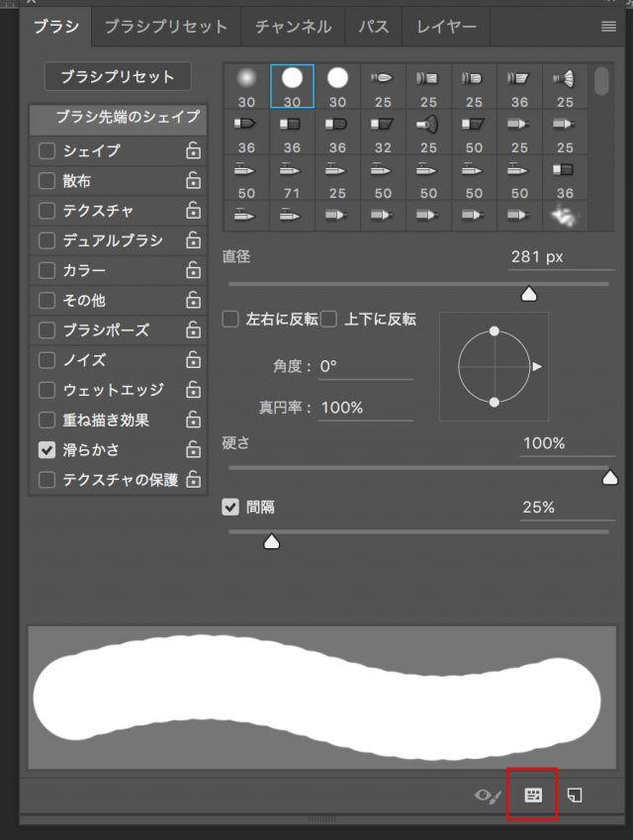The height and width of the screenshot is (840, 633).
Task: Click the 直径 size slider handle
Action: tap(529, 294)
